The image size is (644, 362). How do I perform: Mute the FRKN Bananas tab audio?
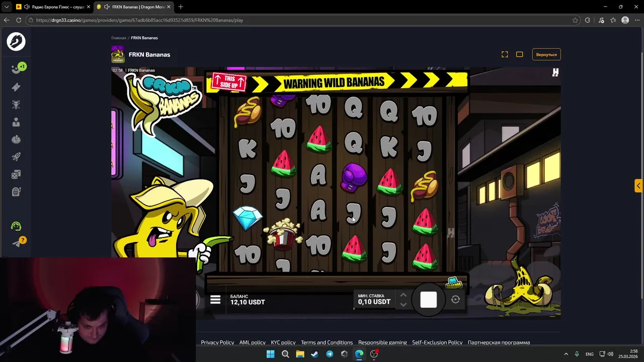(x=107, y=7)
